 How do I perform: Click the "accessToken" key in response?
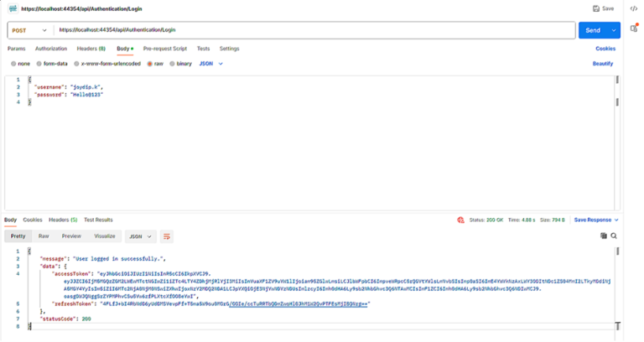point(71,274)
